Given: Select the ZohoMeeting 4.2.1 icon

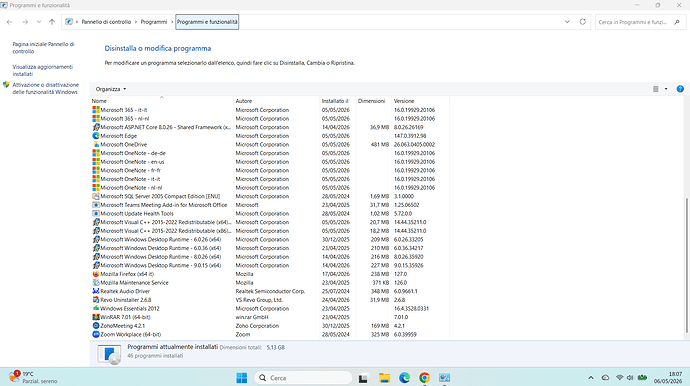Looking at the screenshot, I should (95, 326).
